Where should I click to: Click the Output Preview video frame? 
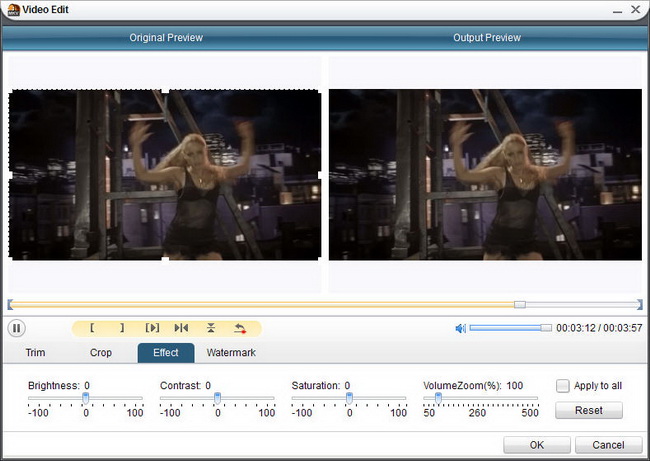coord(485,175)
